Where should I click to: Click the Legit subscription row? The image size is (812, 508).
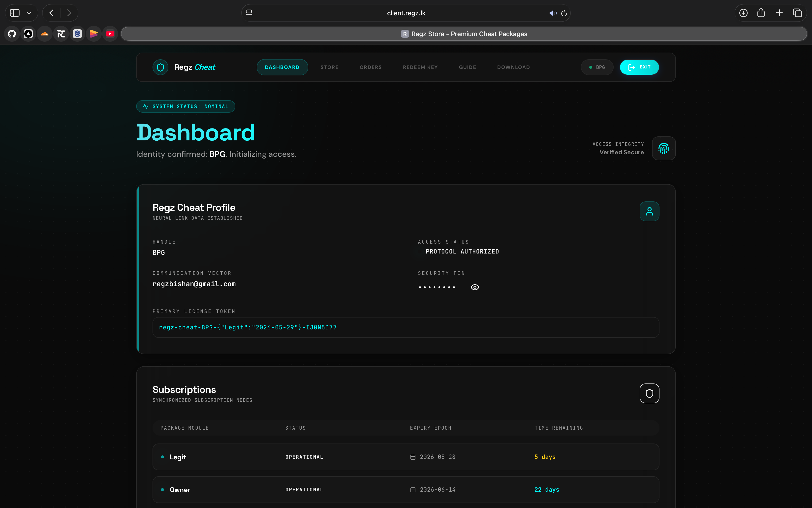tap(406, 457)
